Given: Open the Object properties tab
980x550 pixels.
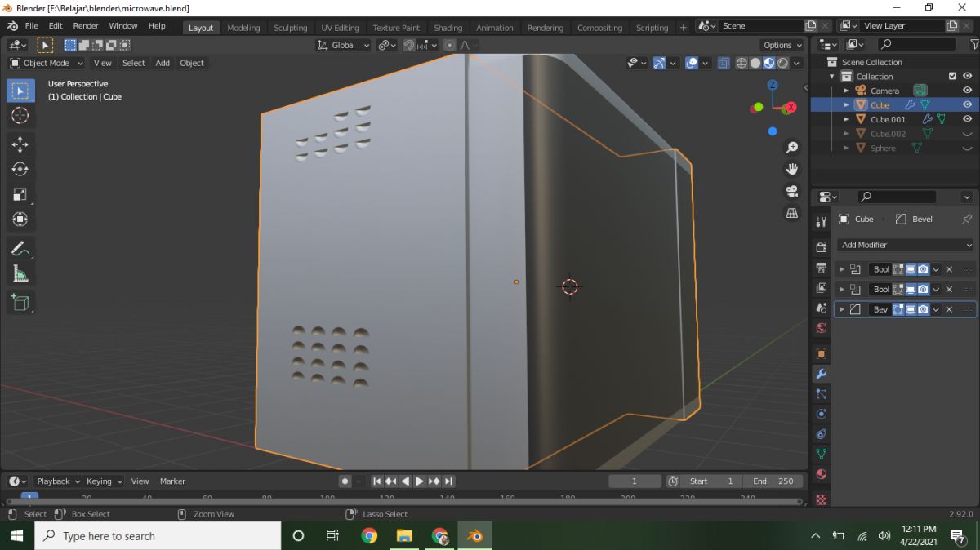Looking at the screenshot, I should (x=822, y=354).
